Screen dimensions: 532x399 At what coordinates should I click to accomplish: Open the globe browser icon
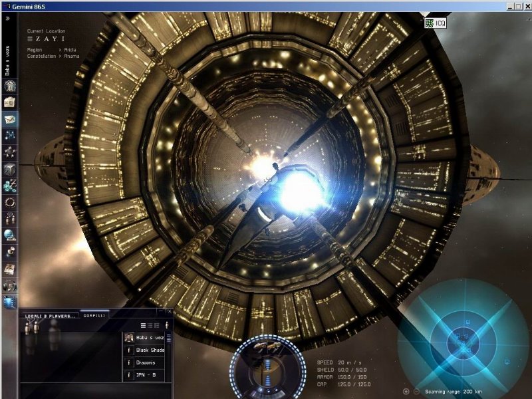point(10,235)
